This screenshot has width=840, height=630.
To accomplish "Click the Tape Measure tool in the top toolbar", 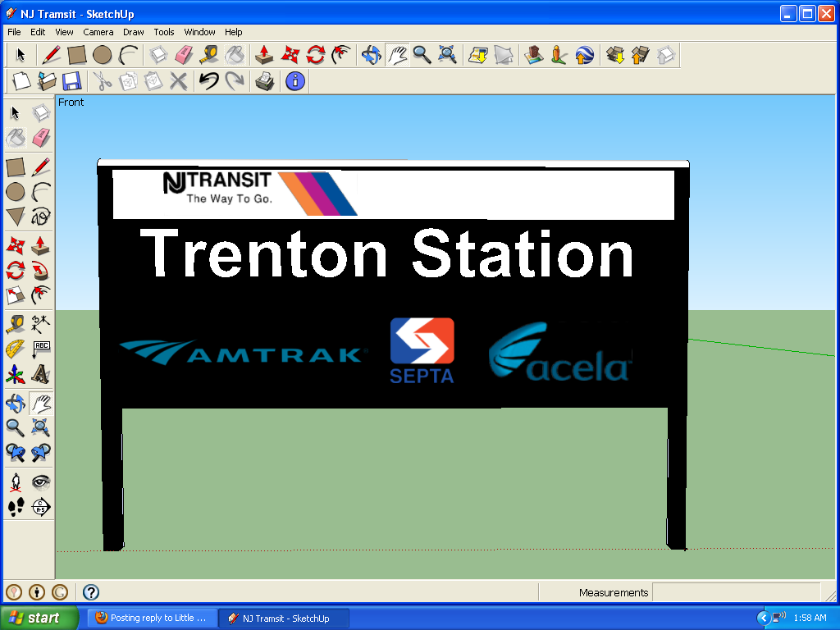I will point(209,55).
